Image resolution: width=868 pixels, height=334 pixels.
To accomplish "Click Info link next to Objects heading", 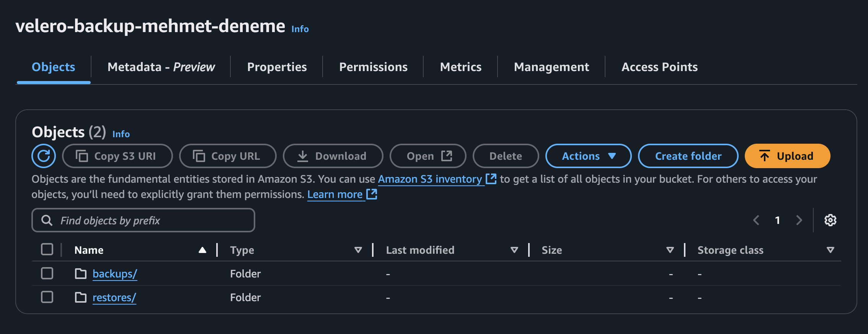I will click(x=121, y=134).
